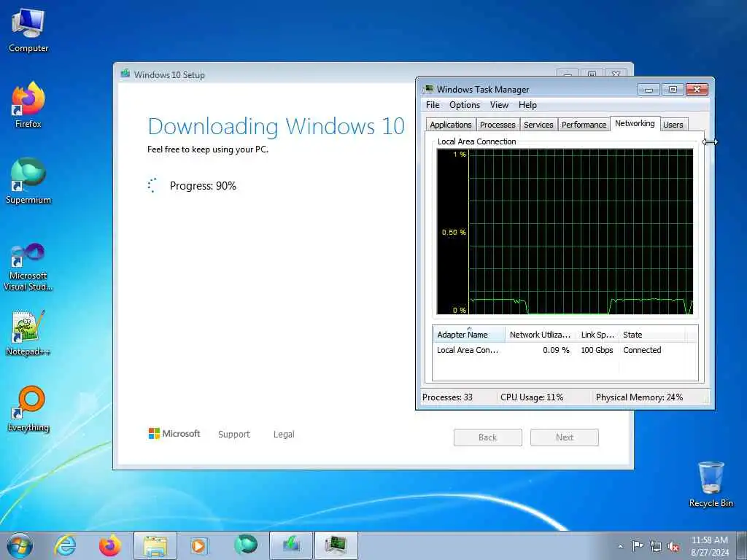Click the Back button in Windows Setup
The width and height of the screenshot is (747, 560).
tap(488, 437)
